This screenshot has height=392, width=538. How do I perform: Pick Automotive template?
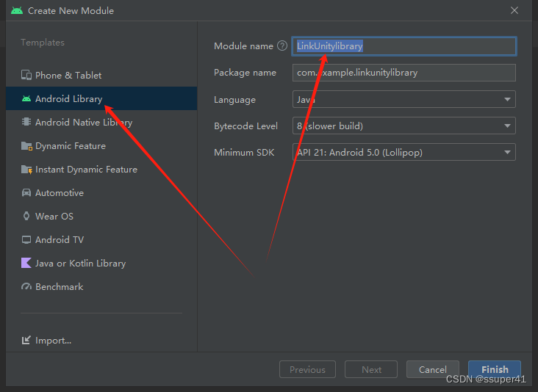pyautogui.click(x=101, y=193)
